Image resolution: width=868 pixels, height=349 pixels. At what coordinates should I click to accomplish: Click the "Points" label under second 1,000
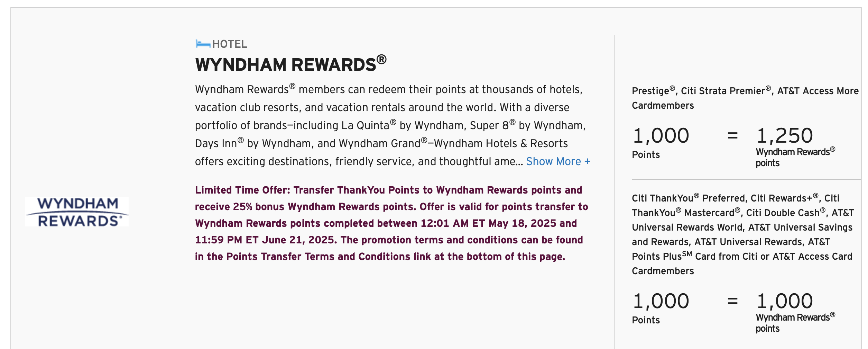tap(646, 320)
